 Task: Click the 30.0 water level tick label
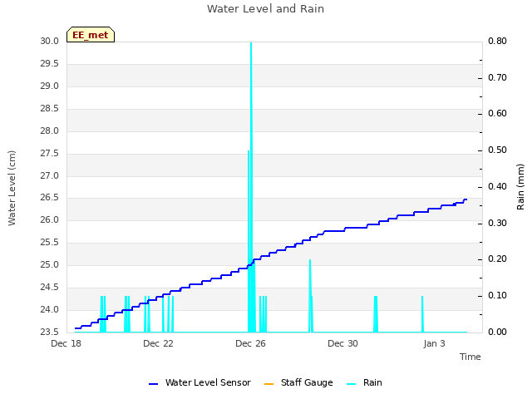(50, 41)
